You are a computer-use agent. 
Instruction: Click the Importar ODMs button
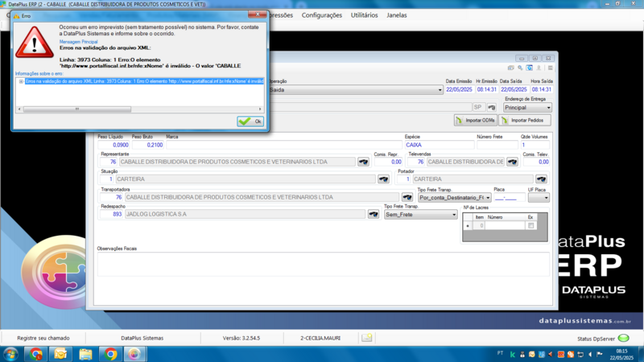point(476,120)
